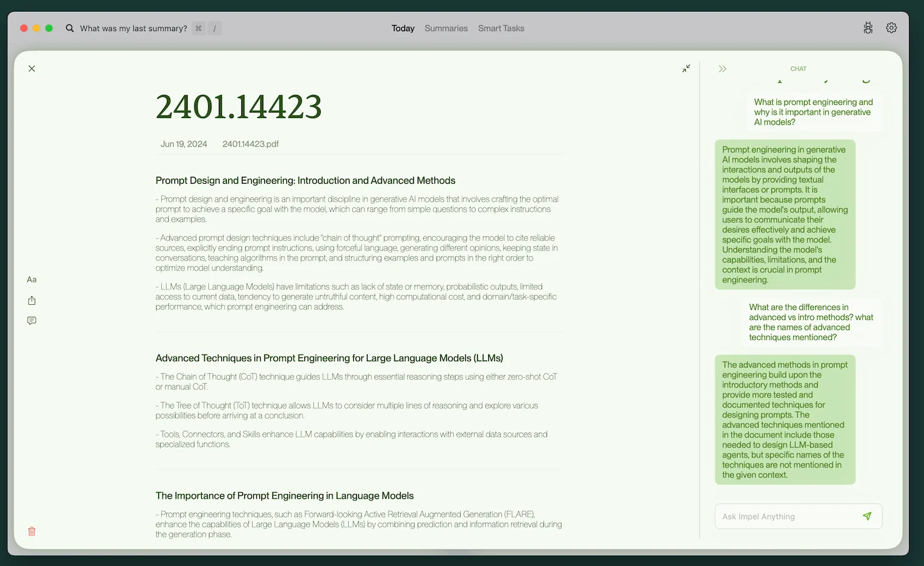This screenshot has width=924, height=566.
Task: Open the bug report icon in the top bar
Action: [868, 28]
